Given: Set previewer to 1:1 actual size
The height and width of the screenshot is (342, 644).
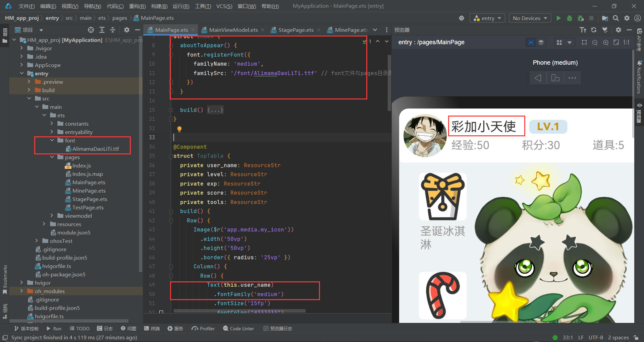Looking at the screenshot, I should 626,42.
